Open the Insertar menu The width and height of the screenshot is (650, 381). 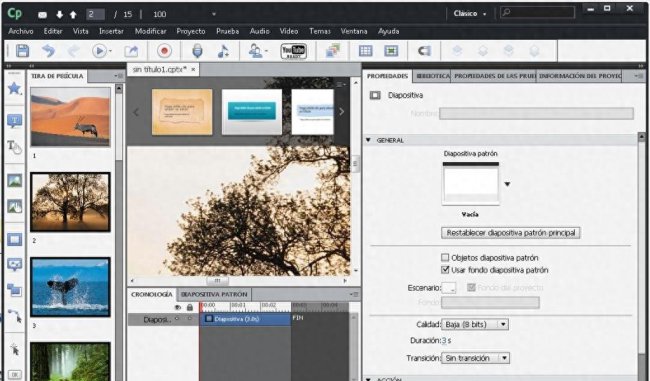coord(111,31)
